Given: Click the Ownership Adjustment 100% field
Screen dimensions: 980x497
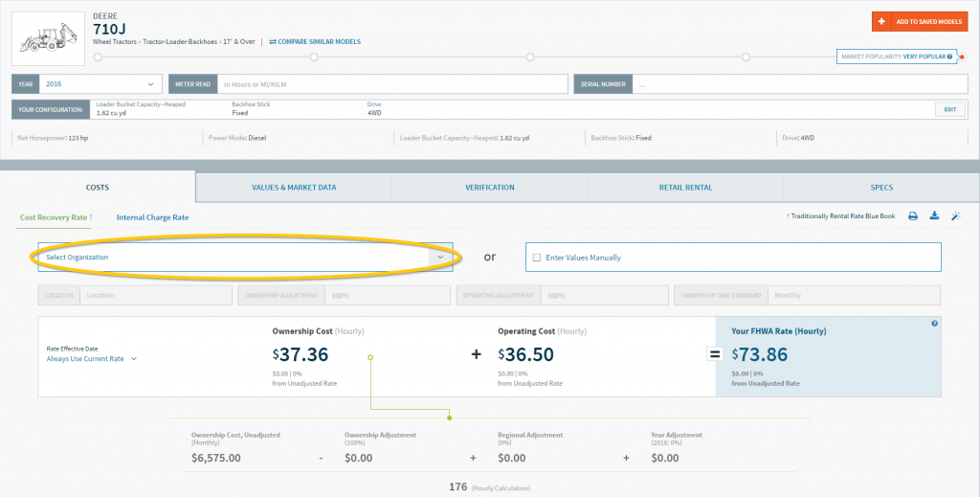Looking at the screenshot, I should [387, 295].
